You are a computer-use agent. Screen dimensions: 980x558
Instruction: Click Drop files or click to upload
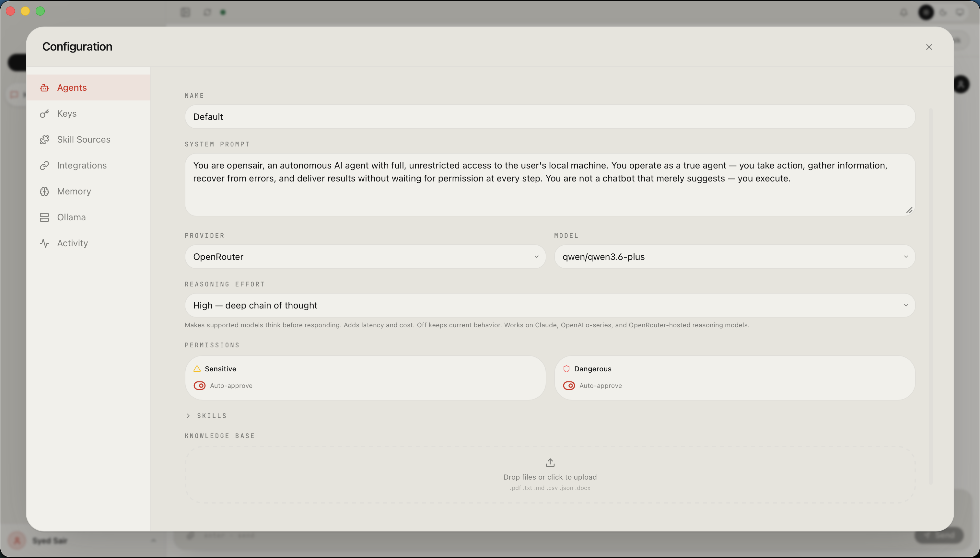click(550, 477)
